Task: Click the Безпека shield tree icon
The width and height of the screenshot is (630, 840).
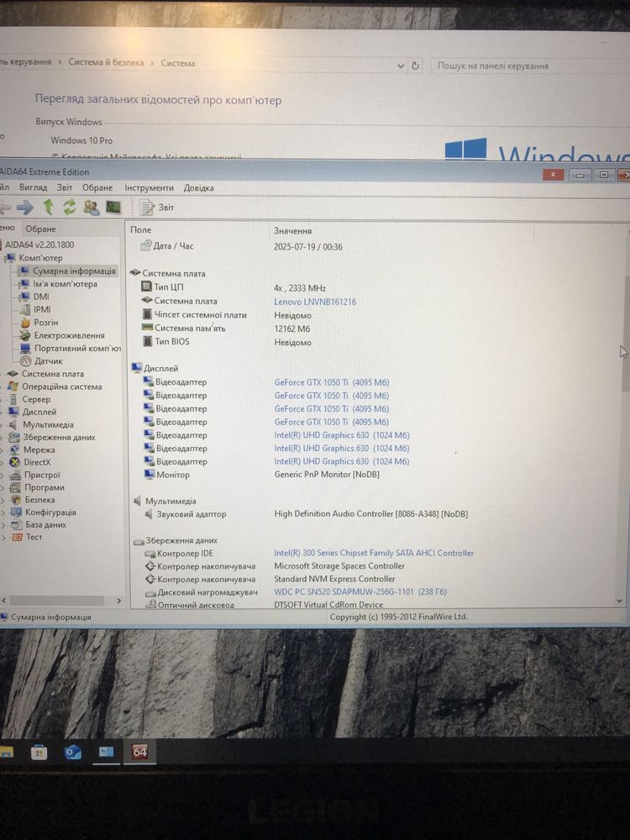Action: 17,499
